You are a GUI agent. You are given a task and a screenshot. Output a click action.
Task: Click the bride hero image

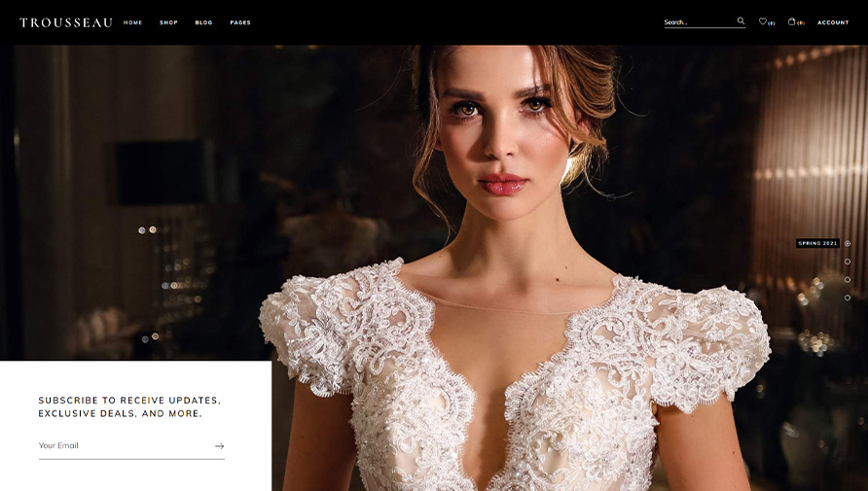pos(516,292)
